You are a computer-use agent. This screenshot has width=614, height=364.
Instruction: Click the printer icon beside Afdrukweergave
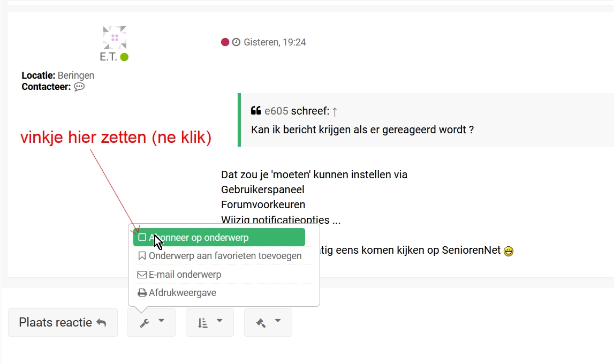tap(141, 292)
